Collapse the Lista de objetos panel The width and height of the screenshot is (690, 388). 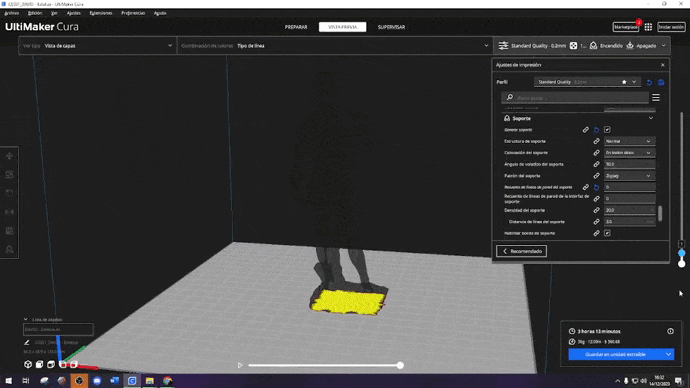coord(26,319)
